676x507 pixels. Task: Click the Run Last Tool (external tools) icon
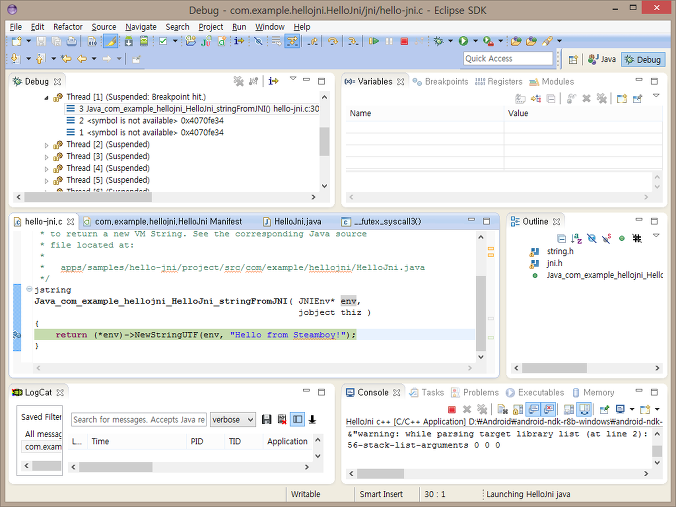pyautogui.click(x=488, y=41)
